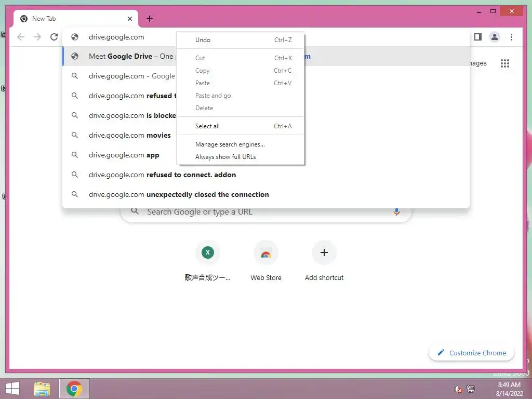Open the Web Store shortcut
This screenshot has height=399, width=532.
[x=266, y=261]
